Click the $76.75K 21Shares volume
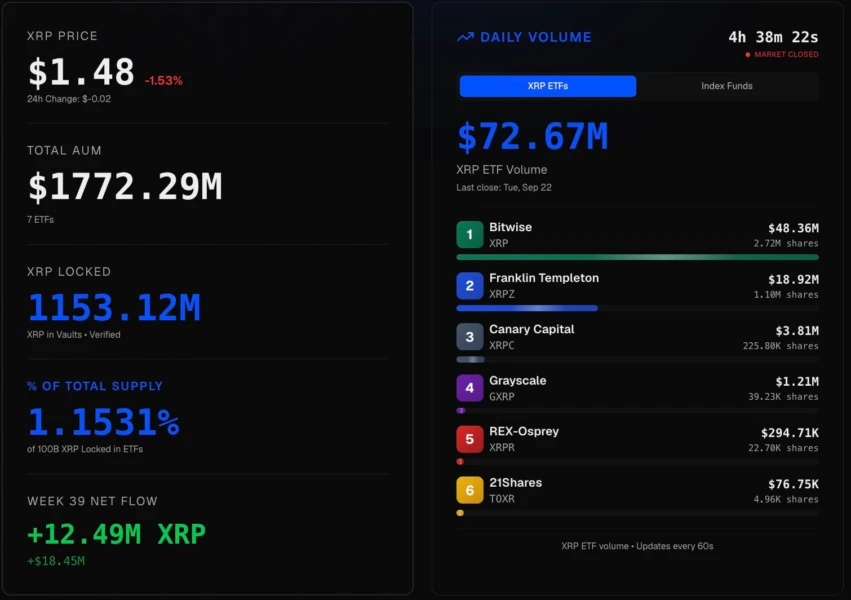The image size is (851, 600). tap(793, 484)
